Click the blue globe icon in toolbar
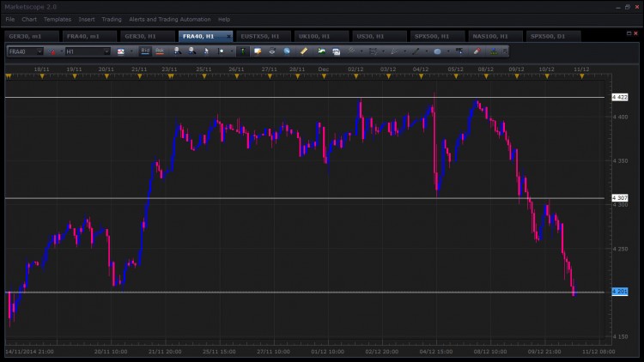The width and height of the screenshot is (644, 362). [287, 51]
